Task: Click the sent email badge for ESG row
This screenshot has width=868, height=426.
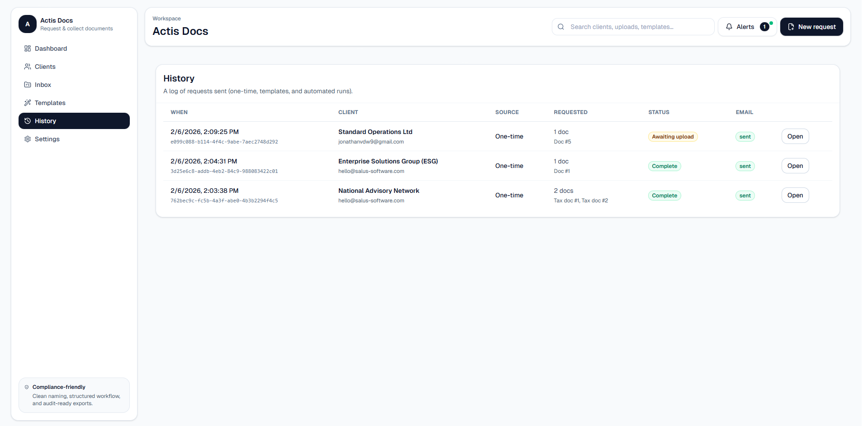Action: (745, 166)
